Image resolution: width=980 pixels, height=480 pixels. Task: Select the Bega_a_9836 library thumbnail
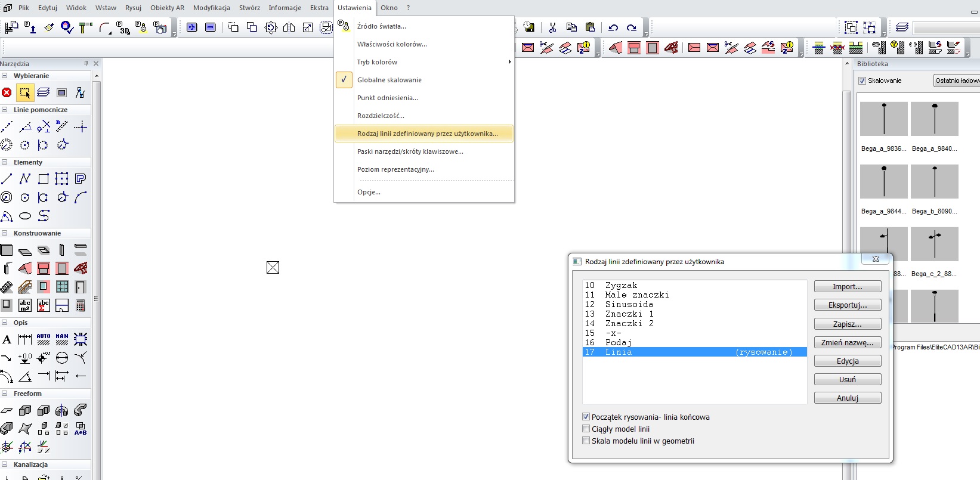click(x=883, y=119)
